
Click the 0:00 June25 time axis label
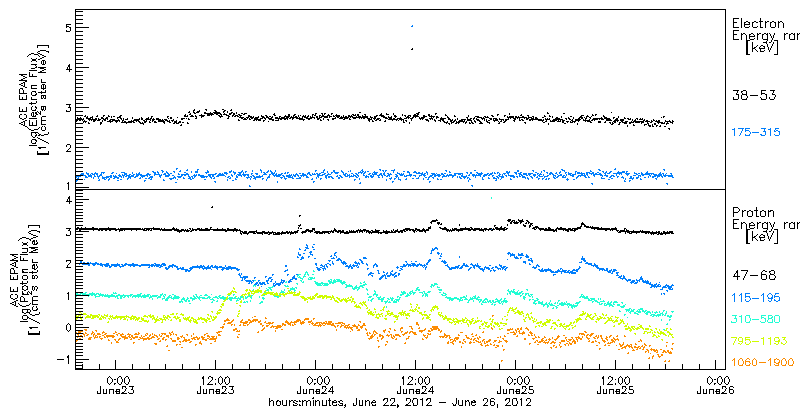coord(515,386)
